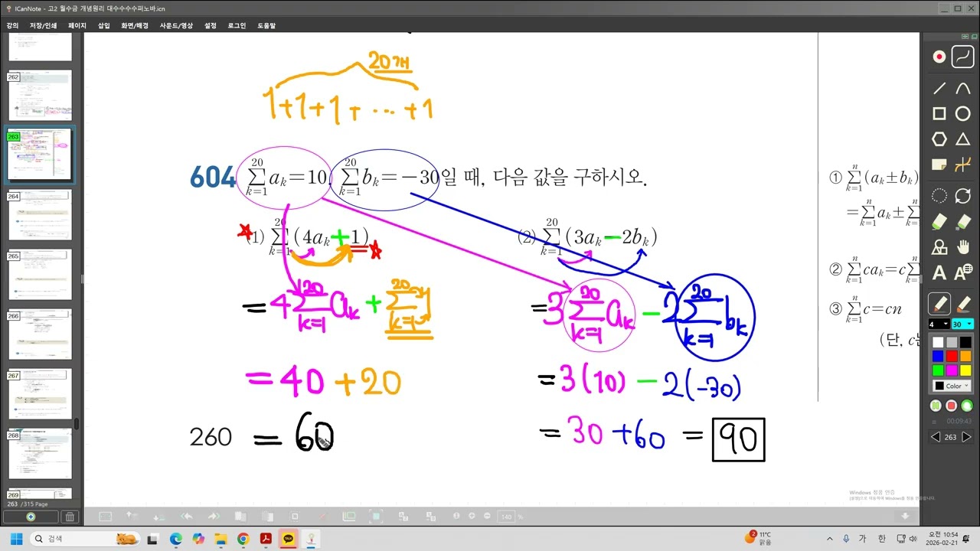Pick the yellow color swatch
The image size is (980, 551).
(x=965, y=370)
